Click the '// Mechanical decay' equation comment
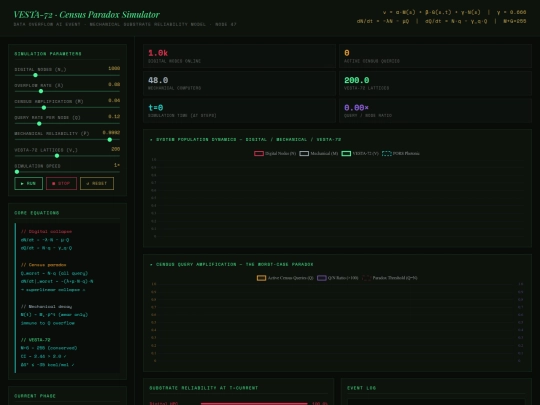540x405 pixels. 46,307
